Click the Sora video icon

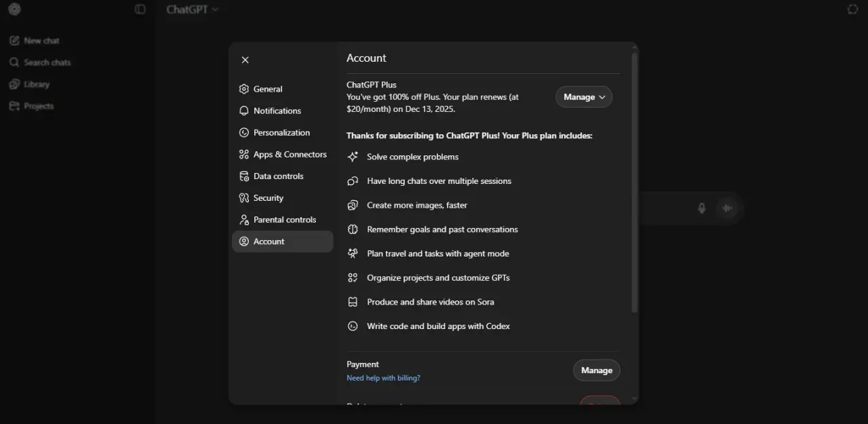[x=353, y=302]
